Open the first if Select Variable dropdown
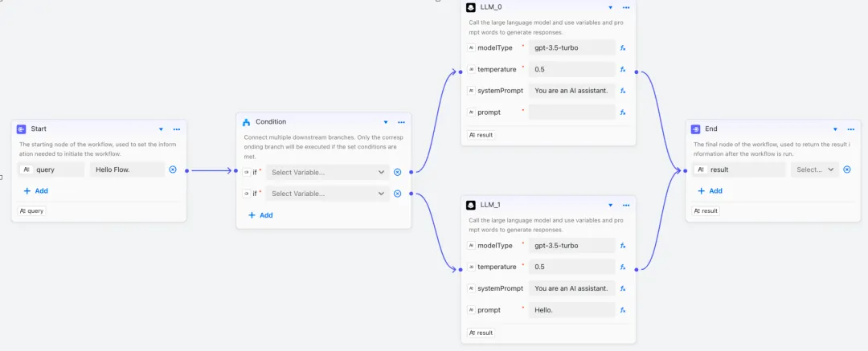This screenshot has width=868, height=351. tap(328, 172)
